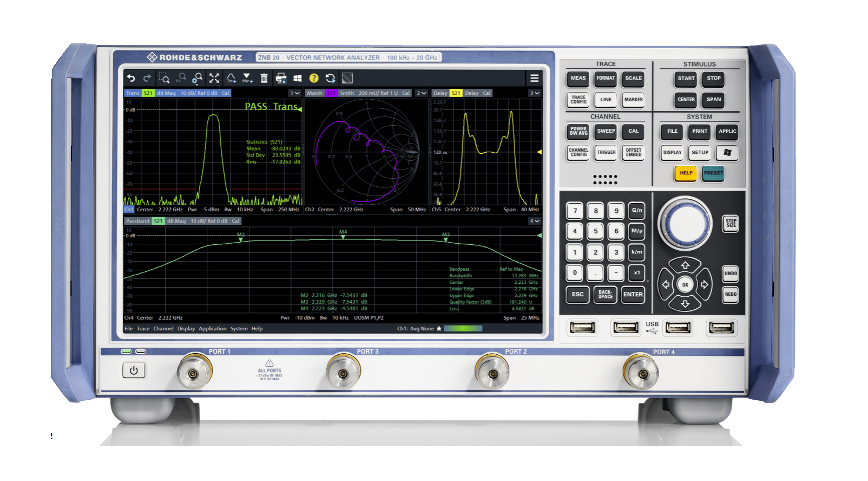Restart the sweep with circular arrow icon

pos(330,78)
